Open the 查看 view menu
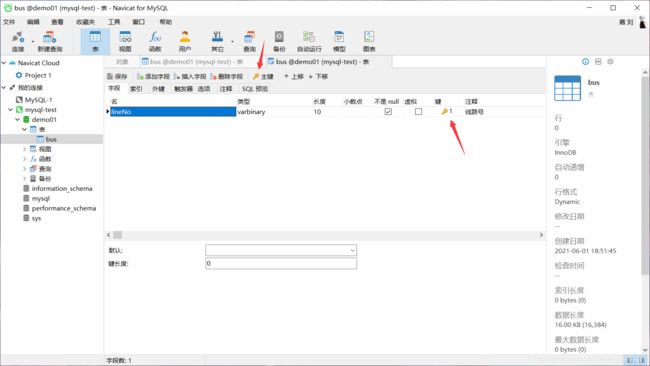650x366 pixels. (x=57, y=22)
